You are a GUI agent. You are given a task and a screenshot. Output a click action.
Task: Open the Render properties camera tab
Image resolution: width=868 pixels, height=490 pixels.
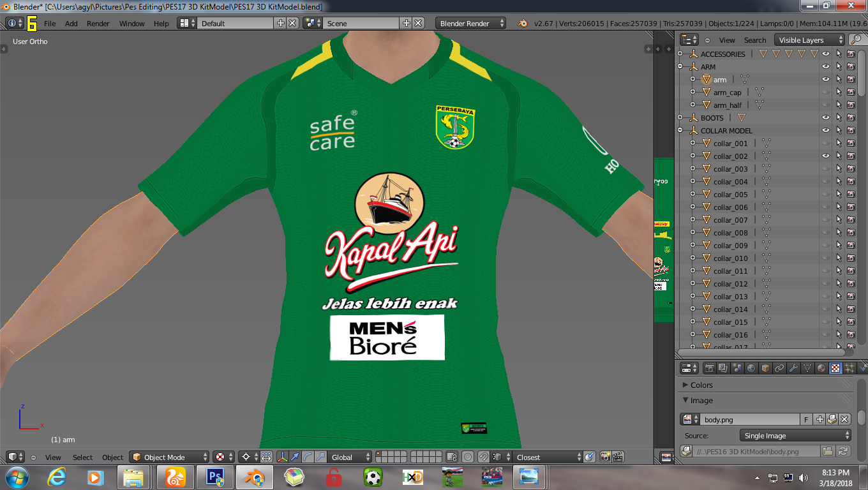point(709,368)
